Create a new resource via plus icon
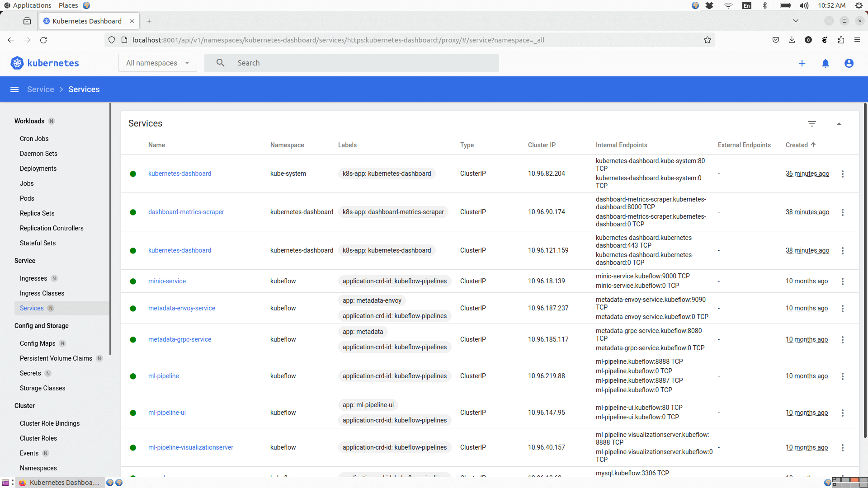The height and width of the screenshot is (488, 868). (x=802, y=63)
